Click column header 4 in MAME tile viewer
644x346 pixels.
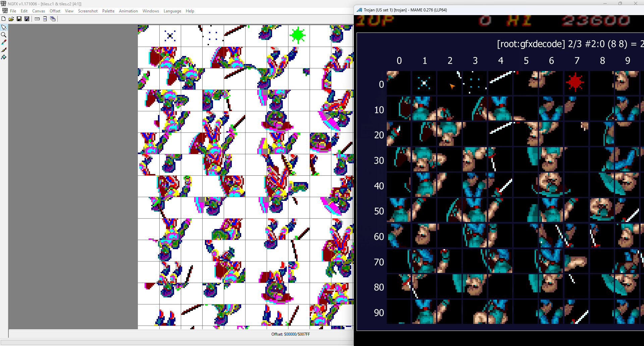pyautogui.click(x=501, y=61)
